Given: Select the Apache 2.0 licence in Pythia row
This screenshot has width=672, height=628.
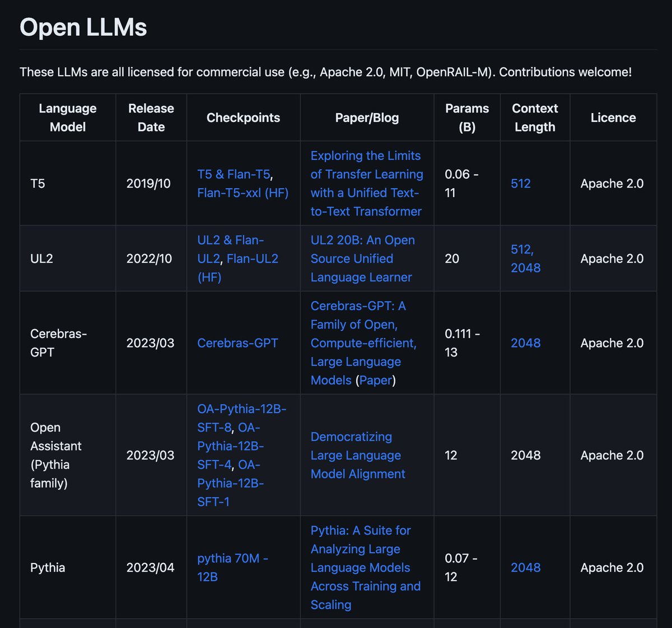Looking at the screenshot, I should point(612,568).
